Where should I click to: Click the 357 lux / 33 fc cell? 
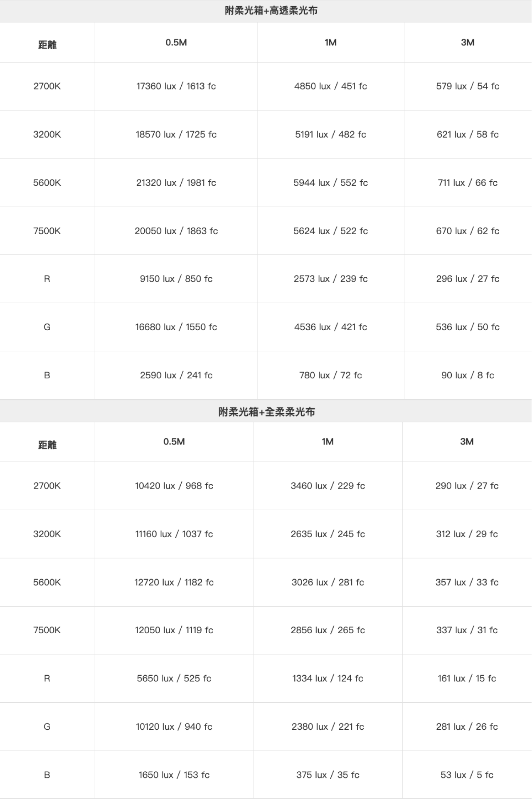pyautogui.click(x=467, y=582)
